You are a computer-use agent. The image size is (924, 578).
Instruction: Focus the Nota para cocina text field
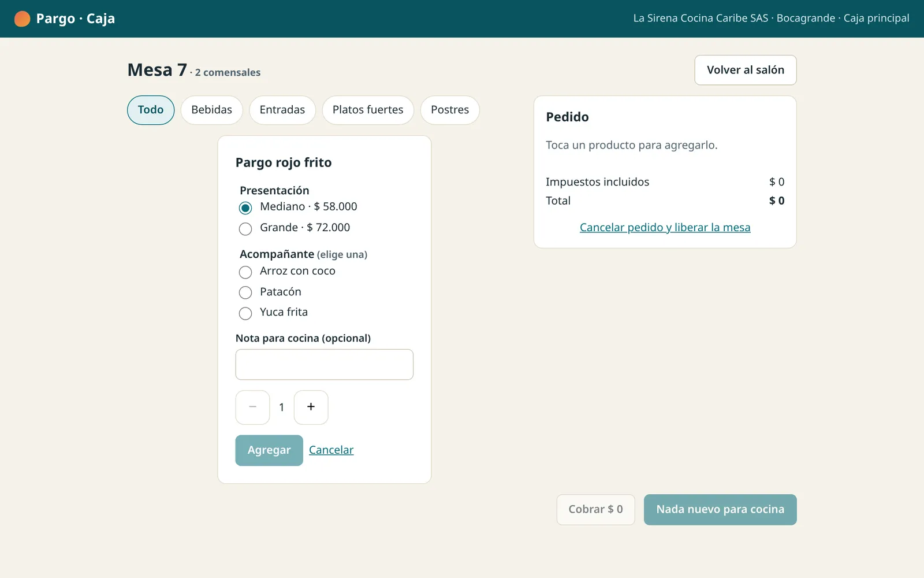pyautogui.click(x=325, y=365)
